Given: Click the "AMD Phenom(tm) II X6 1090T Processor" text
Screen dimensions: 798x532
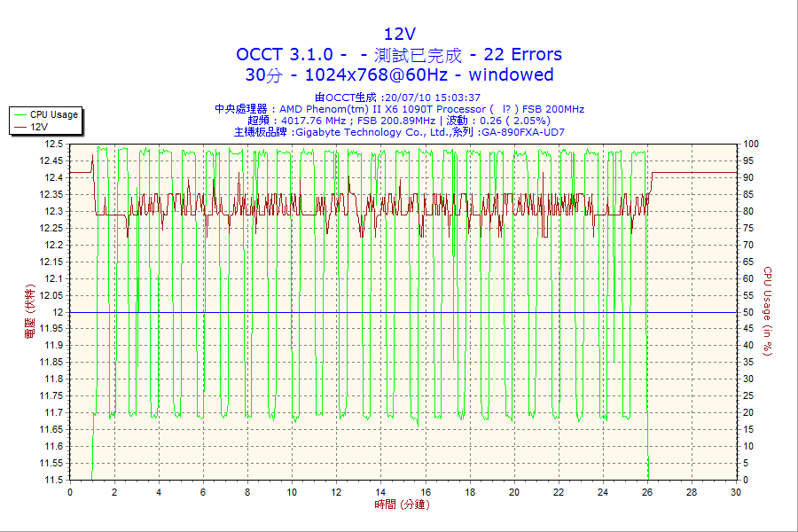Looking at the screenshot, I should [x=383, y=109].
